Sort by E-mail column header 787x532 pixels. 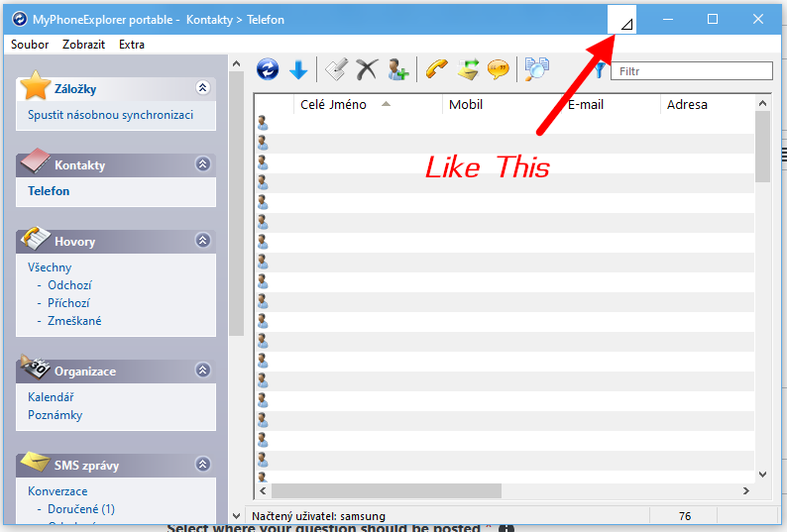click(611, 104)
